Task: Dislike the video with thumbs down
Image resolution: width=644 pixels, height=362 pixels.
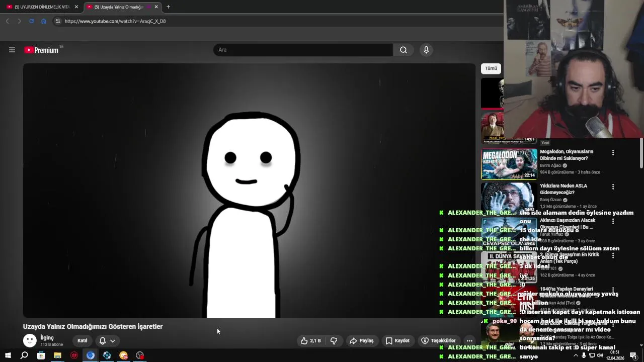Action: (x=334, y=341)
